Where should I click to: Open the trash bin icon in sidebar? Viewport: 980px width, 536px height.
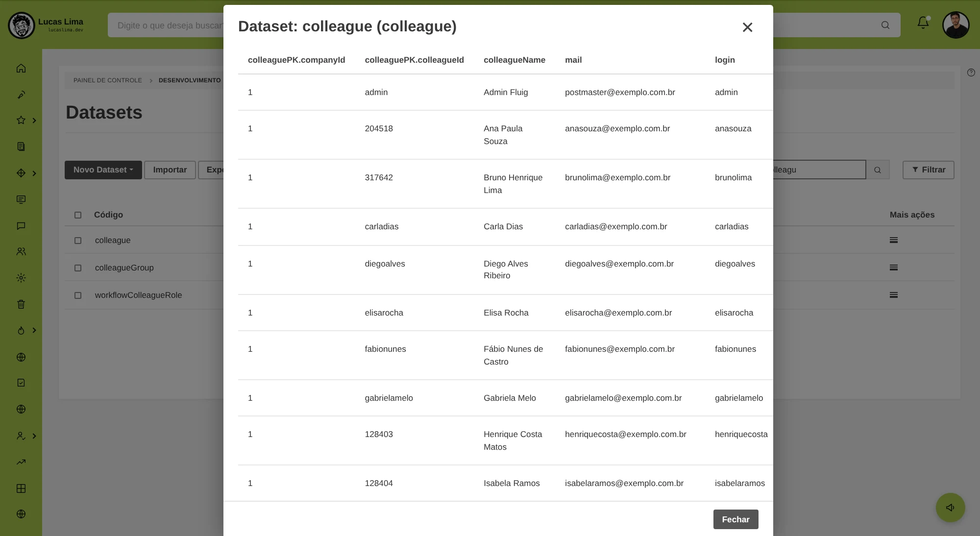tap(21, 304)
